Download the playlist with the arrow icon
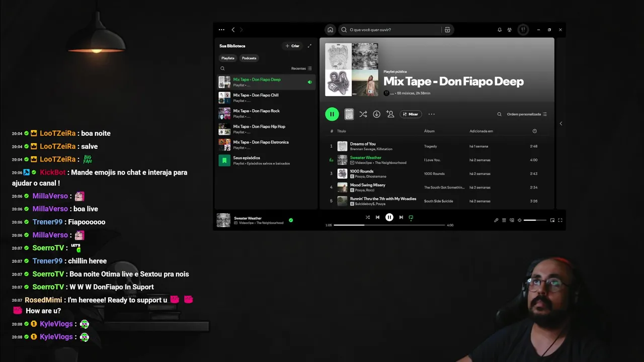Image resolution: width=644 pixels, height=362 pixels. point(376,114)
